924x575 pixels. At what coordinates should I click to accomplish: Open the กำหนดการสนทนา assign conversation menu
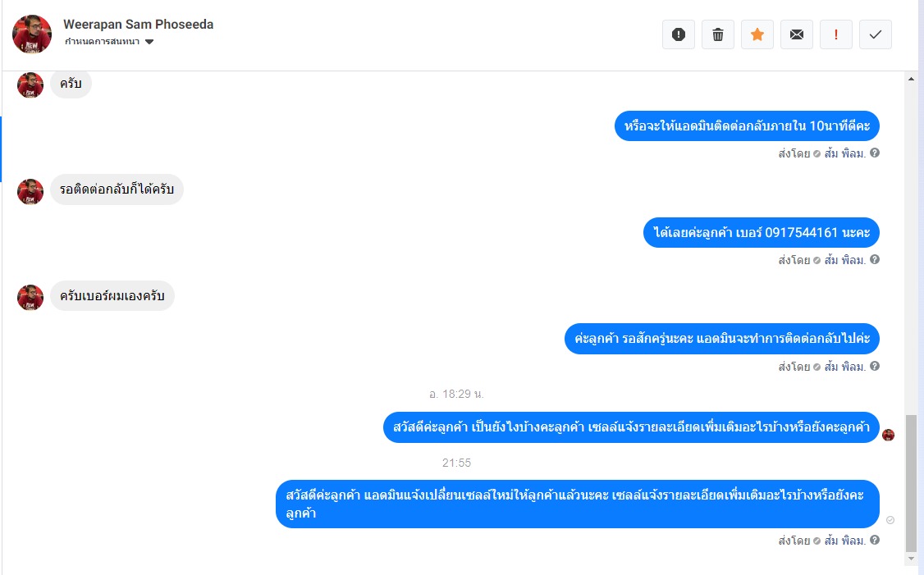[109, 41]
